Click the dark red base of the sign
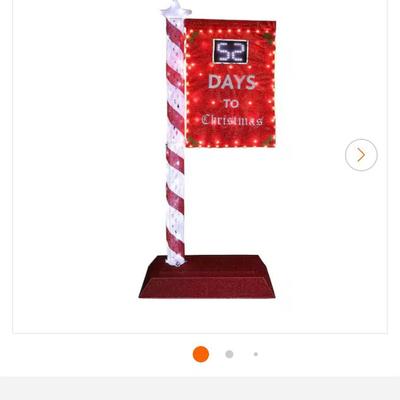The width and height of the screenshot is (400, 400). pos(207,277)
